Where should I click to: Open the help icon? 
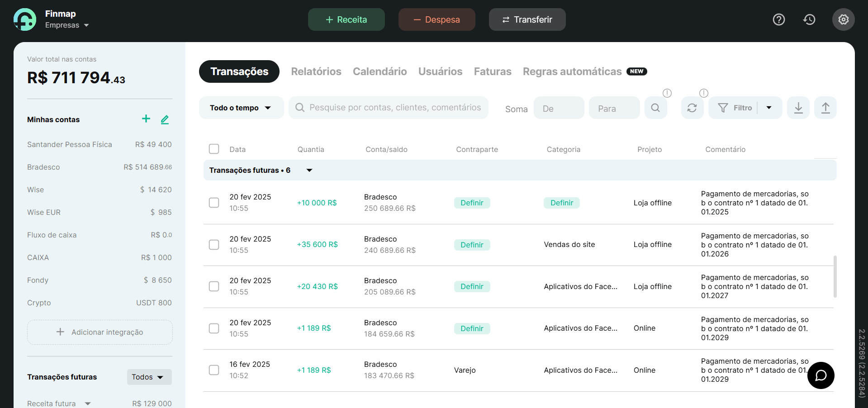pos(778,19)
